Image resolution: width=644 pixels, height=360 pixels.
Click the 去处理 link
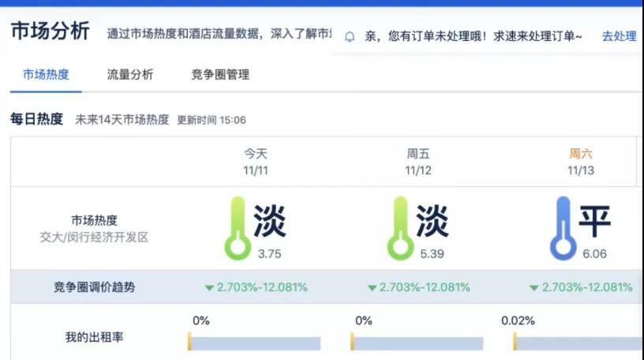[x=619, y=36]
